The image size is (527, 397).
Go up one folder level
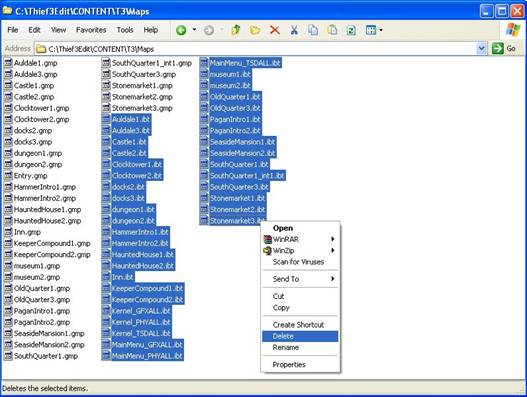click(x=236, y=30)
